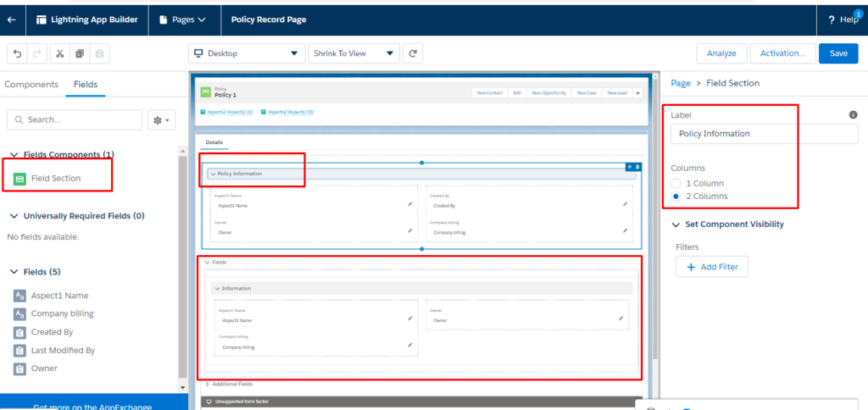This screenshot has height=410, width=868.
Task: Open the Shrink To View dropdown
Action: pos(353,53)
